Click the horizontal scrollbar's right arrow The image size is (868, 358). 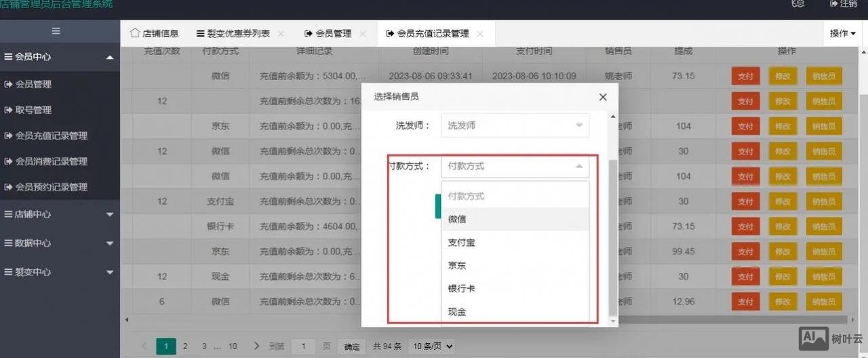coord(853,319)
